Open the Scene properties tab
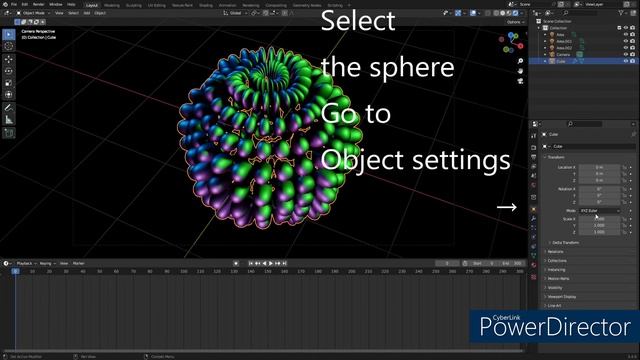Image resolution: width=640 pixels, height=360 pixels. [533, 176]
